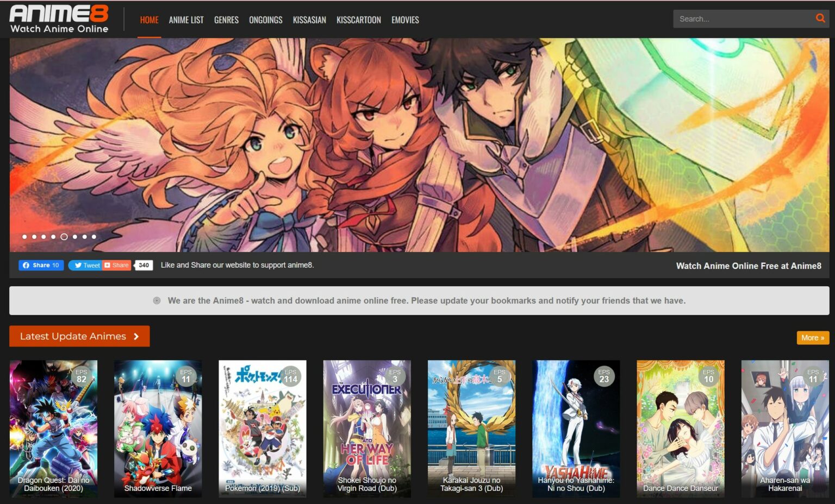Image resolution: width=835 pixels, height=504 pixels.
Task: Click 'Watch Anime Online Free at Anime8' text
Action: (749, 266)
